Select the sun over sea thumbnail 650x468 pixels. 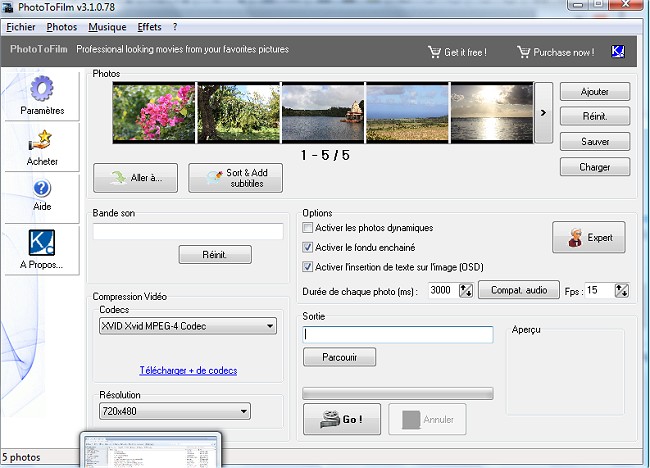click(x=492, y=113)
